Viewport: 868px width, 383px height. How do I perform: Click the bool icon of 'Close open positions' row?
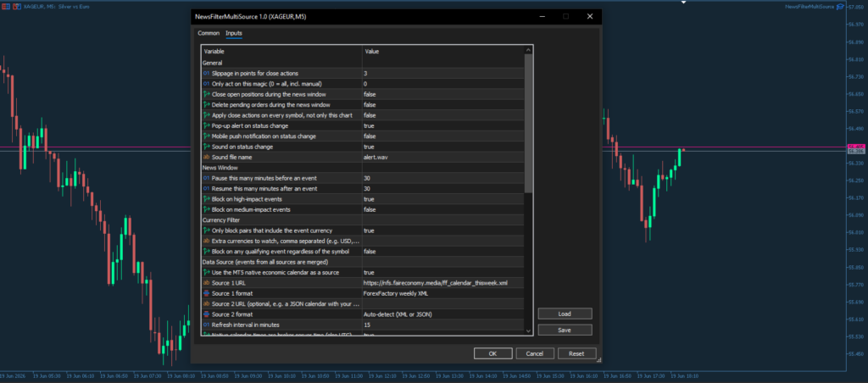tap(207, 95)
